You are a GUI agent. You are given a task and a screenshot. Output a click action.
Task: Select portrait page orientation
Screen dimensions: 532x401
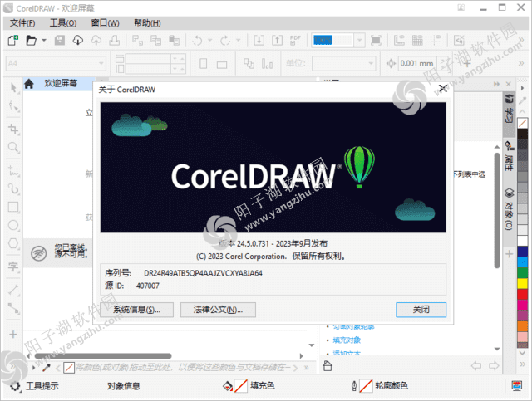click(203, 64)
